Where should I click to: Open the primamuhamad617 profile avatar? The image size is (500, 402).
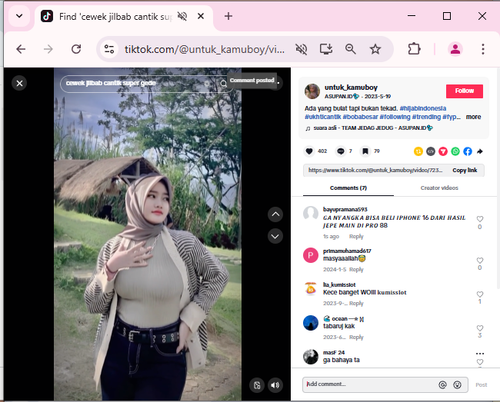pyautogui.click(x=311, y=255)
